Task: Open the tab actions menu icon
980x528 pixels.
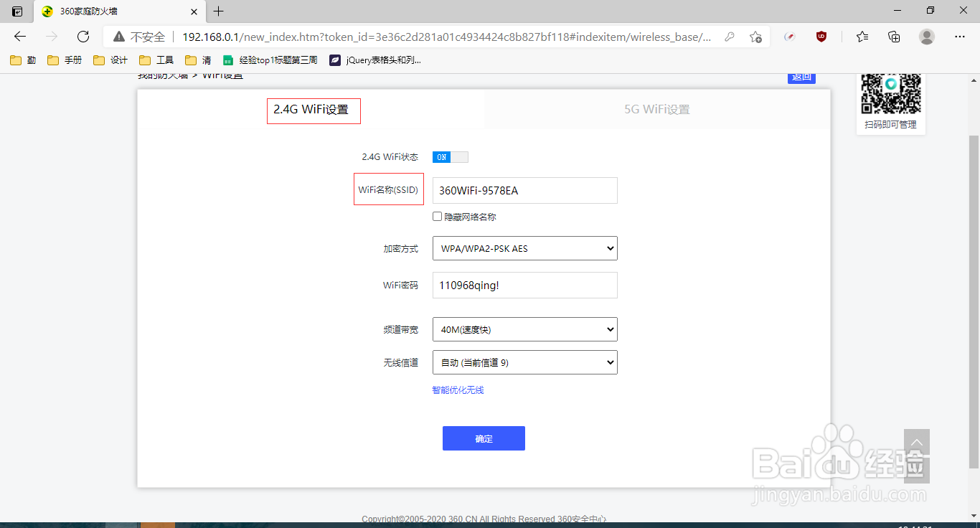Action: pyautogui.click(x=17, y=11)
